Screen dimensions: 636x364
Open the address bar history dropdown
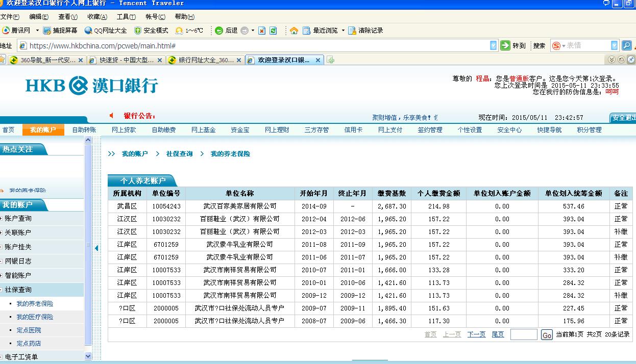click(493, 45)
